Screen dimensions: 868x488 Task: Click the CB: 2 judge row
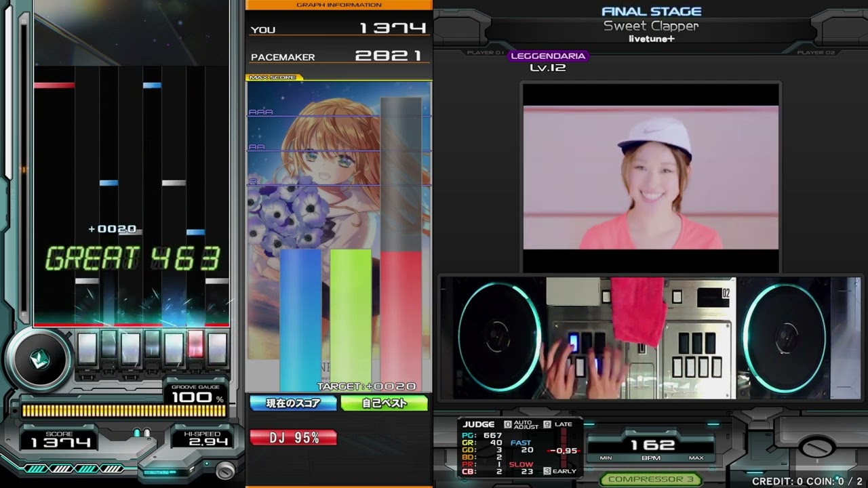pyautogui.click(x=482, y=472)
